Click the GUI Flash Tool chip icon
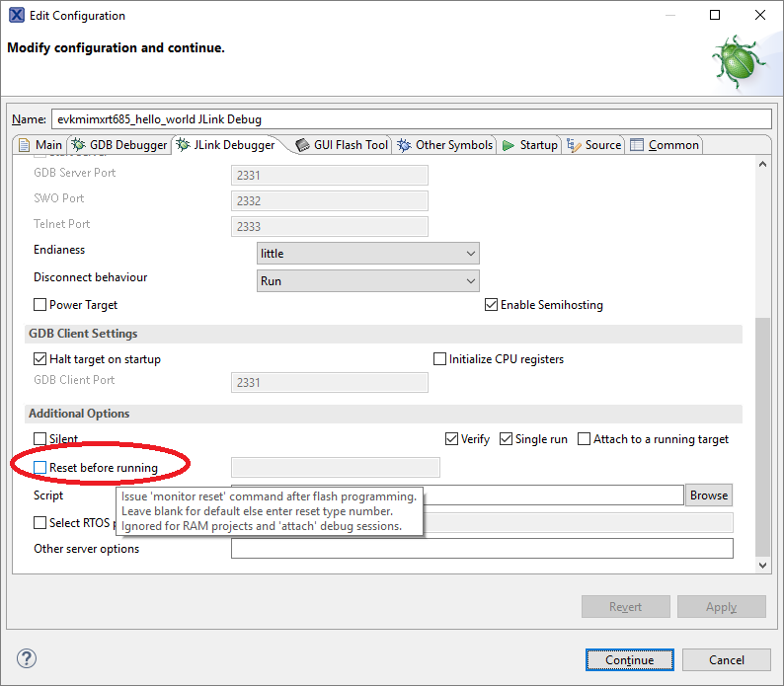784x686 pixels. point(302,145)
